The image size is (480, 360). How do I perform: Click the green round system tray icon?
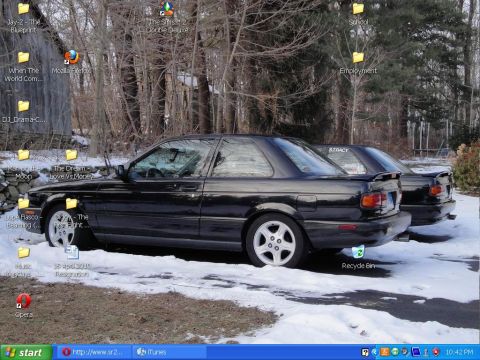[x=395, y=352]
